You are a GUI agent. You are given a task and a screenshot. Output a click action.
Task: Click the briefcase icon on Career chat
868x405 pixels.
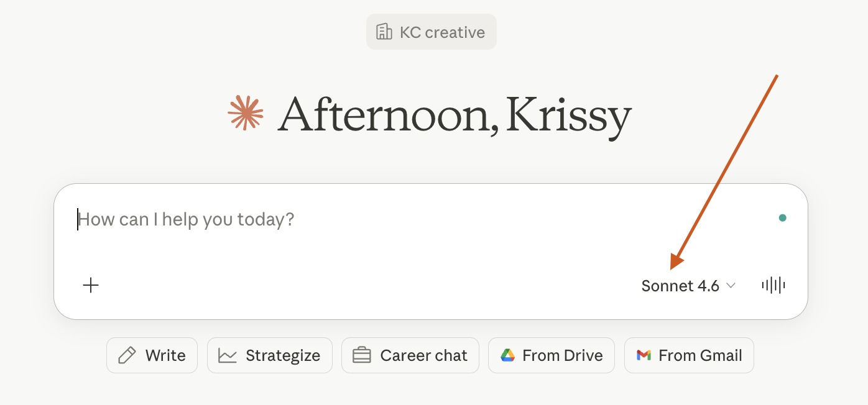[x=362, y=355]
